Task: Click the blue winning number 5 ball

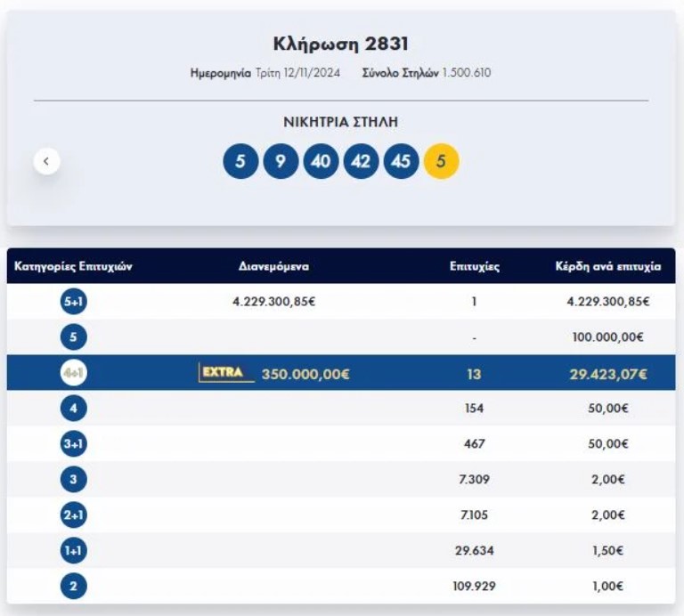Action: [x=240, y=161]
